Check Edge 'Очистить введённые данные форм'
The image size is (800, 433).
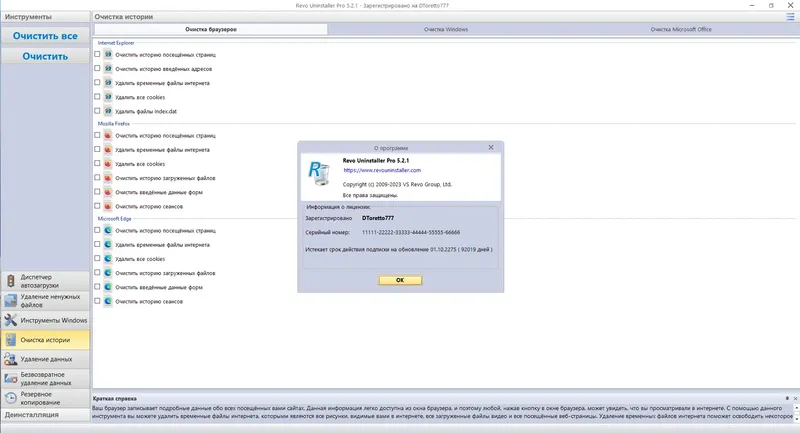(x=97, y=287)
